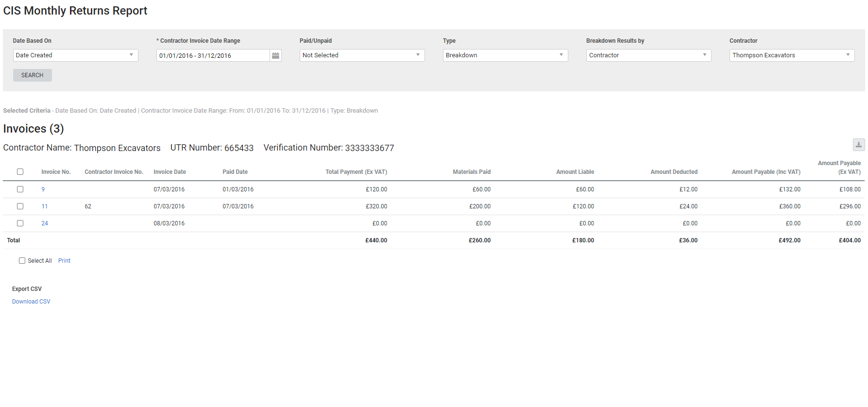This screenshot has width=868, height=407.
Task: Enable the Select All checkbox below the table
Action: click(22, 261)
